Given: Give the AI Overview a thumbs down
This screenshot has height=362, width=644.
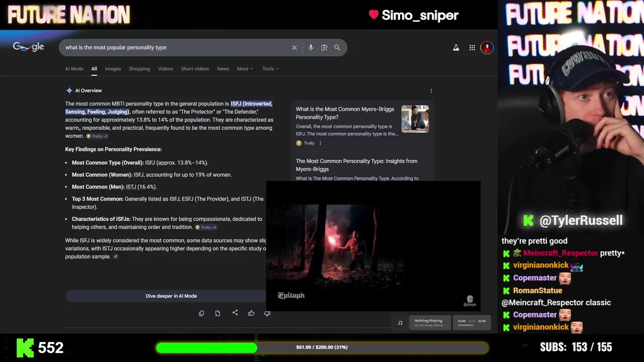Looking at the screenshot, I should (x=267, y=313).
